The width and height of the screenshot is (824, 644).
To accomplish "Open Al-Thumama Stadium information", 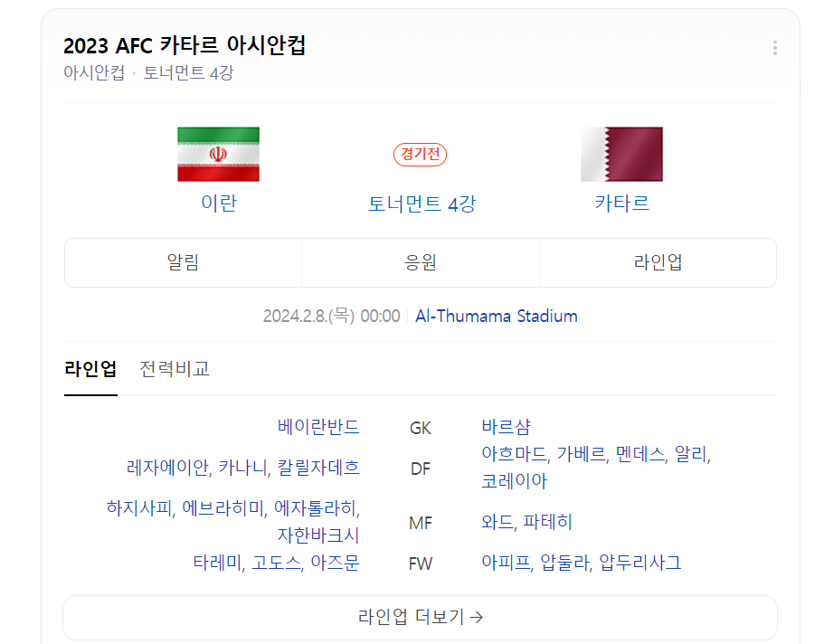I will 496,317.
